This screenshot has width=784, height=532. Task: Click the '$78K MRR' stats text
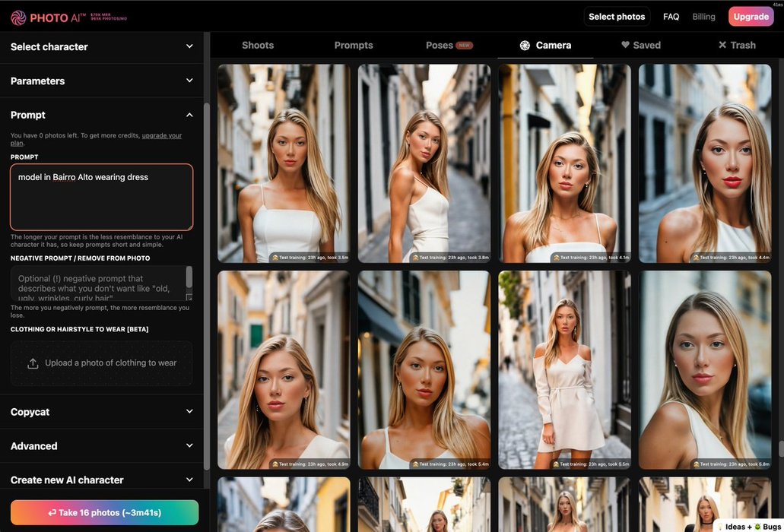point(100,14)
